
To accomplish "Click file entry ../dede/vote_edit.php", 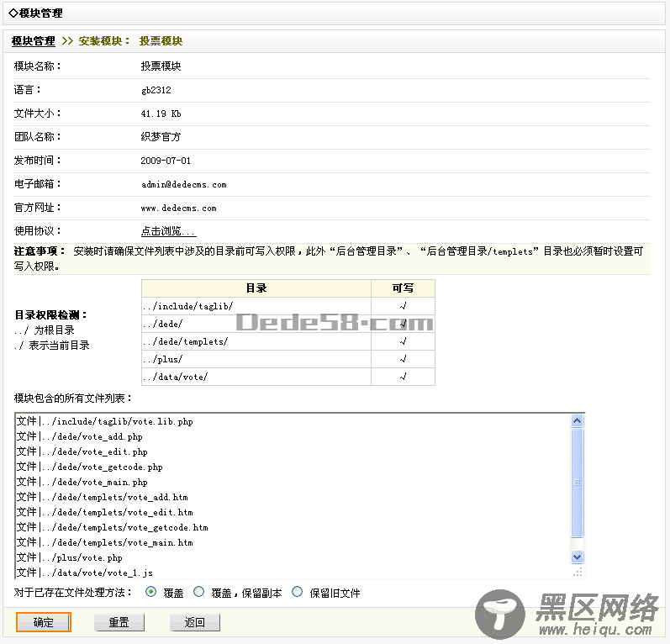I will pyautogui.click(x=82, y=451).
